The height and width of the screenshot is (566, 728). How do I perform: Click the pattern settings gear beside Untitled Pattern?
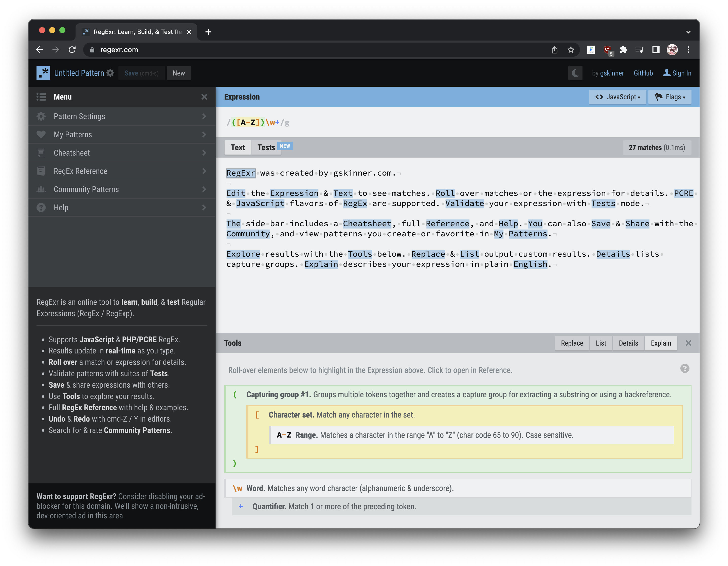(x=110, y=73)
